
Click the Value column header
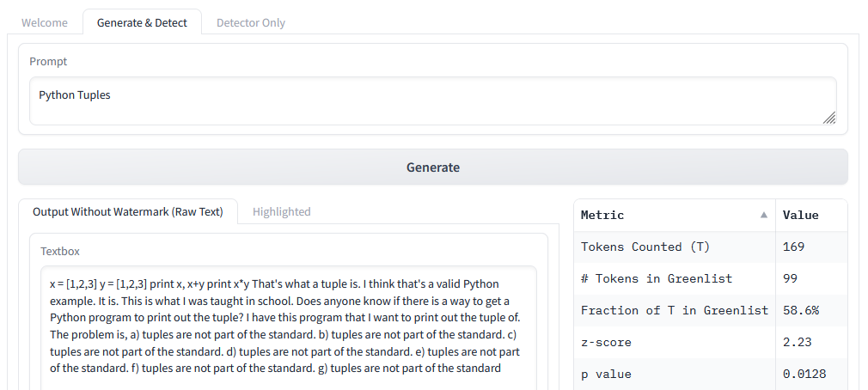click(x=801, y=216)
